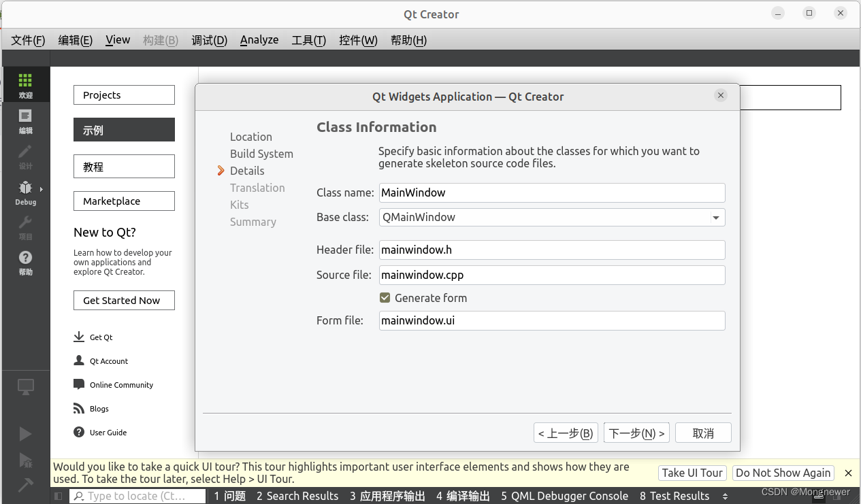
Task: Open the Base class QMainWindow dropdown
Action: (x=715, y=217)
